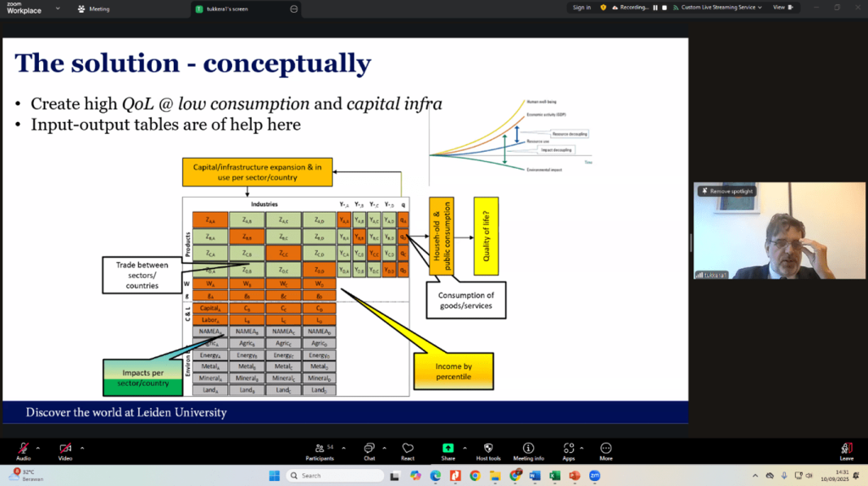Click Remove spotlight on the speaker video
The height and width of the screenshot is (486, 868).
click(x=726, y=191)
